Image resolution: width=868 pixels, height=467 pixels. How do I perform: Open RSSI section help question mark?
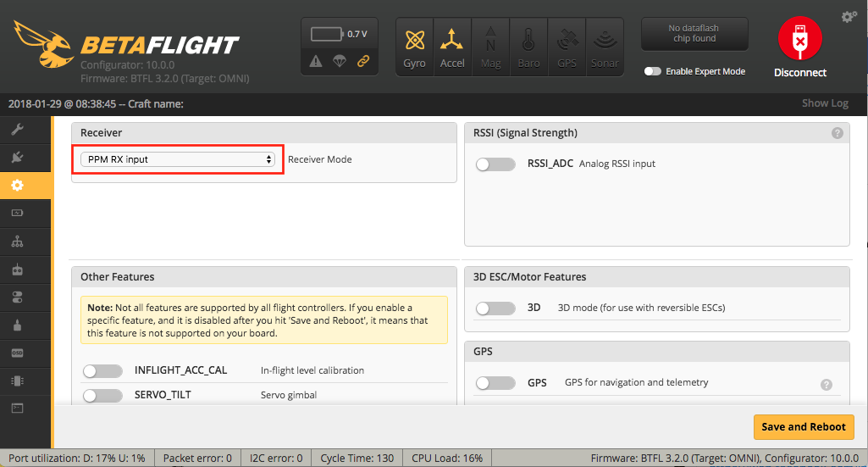837,133
